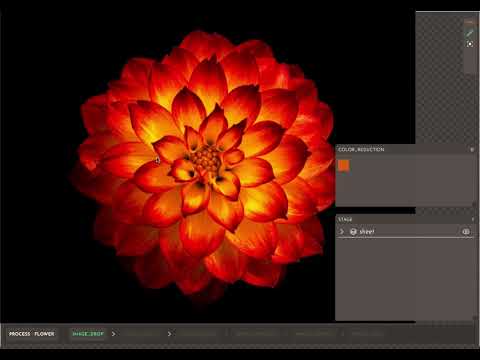
Task: Click the Process Flower label
Action: [x=32, y=334]
